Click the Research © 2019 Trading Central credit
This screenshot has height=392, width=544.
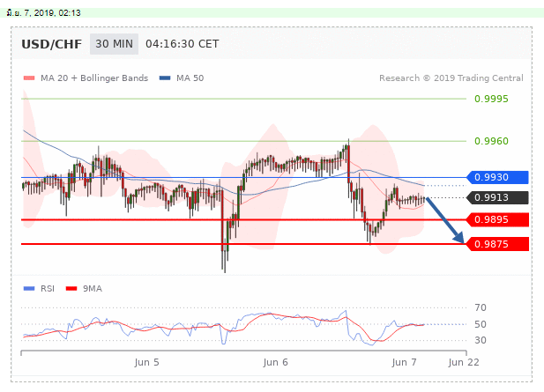(451, 78)
